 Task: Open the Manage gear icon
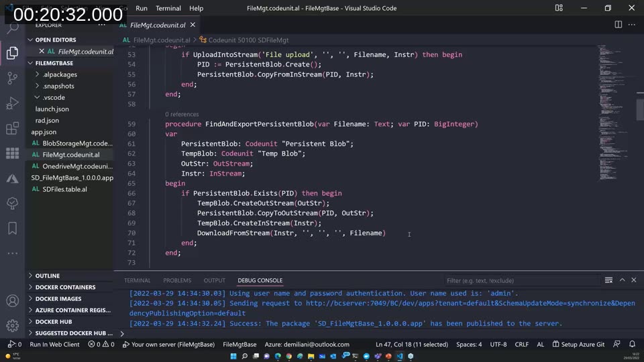12,326
